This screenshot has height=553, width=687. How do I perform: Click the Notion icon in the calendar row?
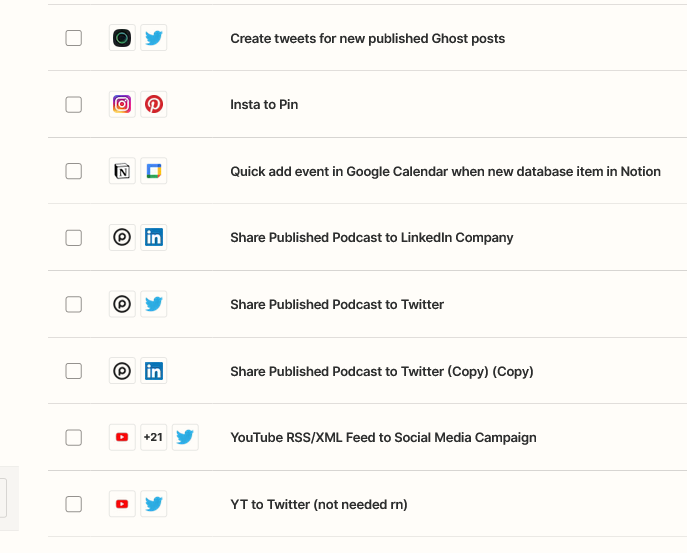pyautogui.click(x=122, y=171)
